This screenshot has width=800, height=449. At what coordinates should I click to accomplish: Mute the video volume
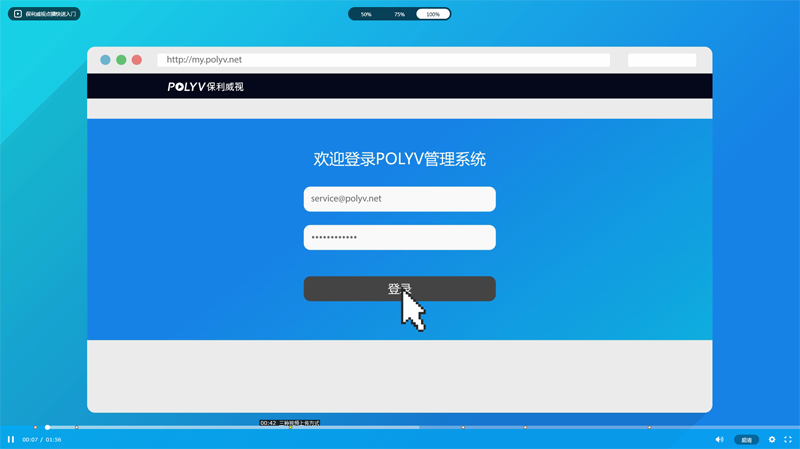pos(719,440)
